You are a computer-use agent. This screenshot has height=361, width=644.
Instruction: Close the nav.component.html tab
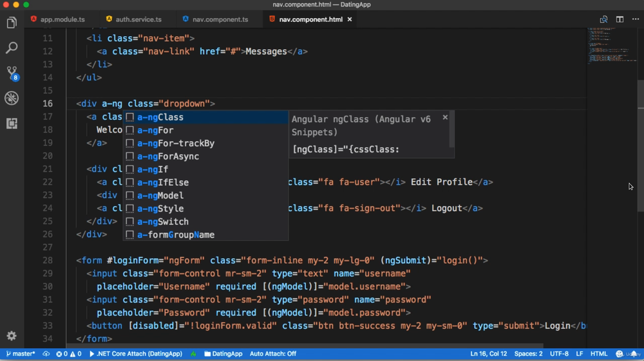pyautogui.click(x=350, y=19)
